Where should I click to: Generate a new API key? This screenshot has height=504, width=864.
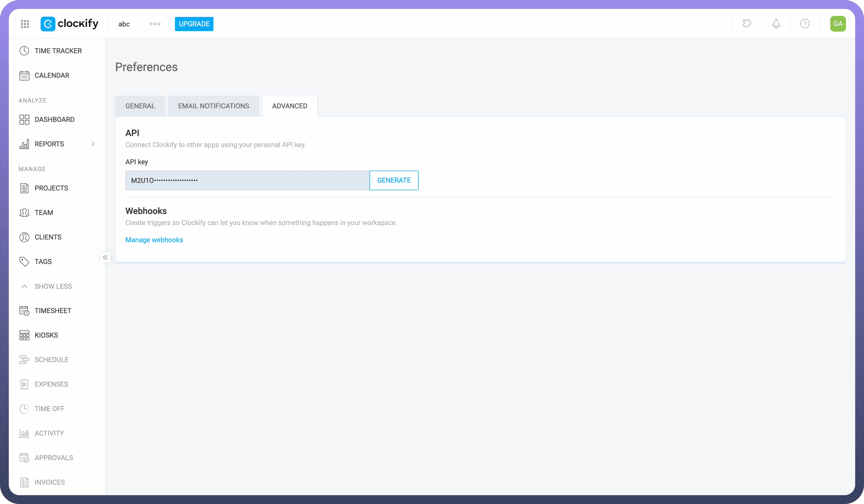click(394, 180)
